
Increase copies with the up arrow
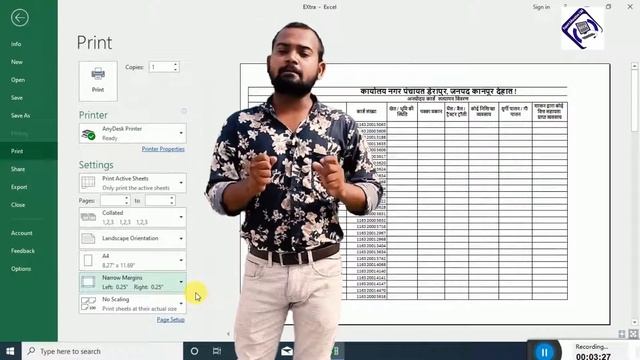point(176,64)
